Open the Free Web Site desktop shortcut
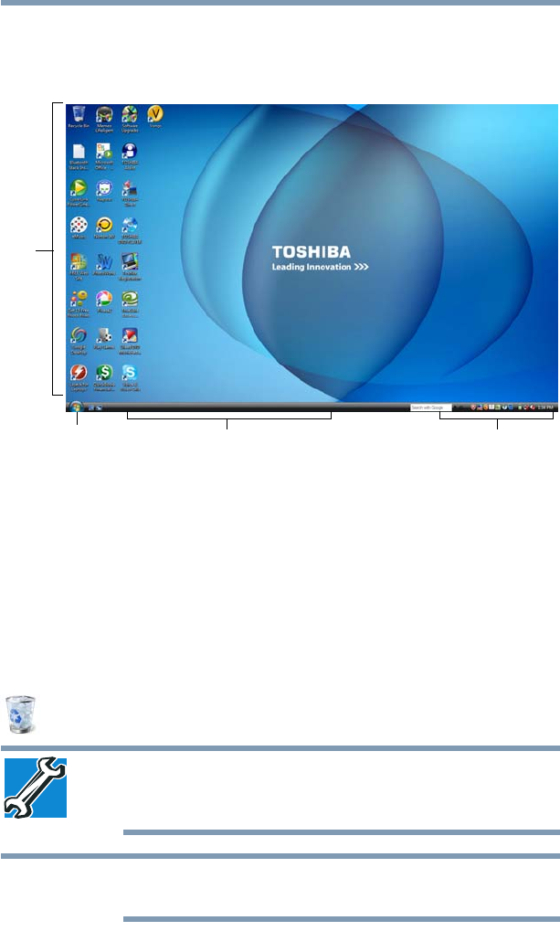The width and height of the screenshot is (560, 931). (x=79, y=267)
